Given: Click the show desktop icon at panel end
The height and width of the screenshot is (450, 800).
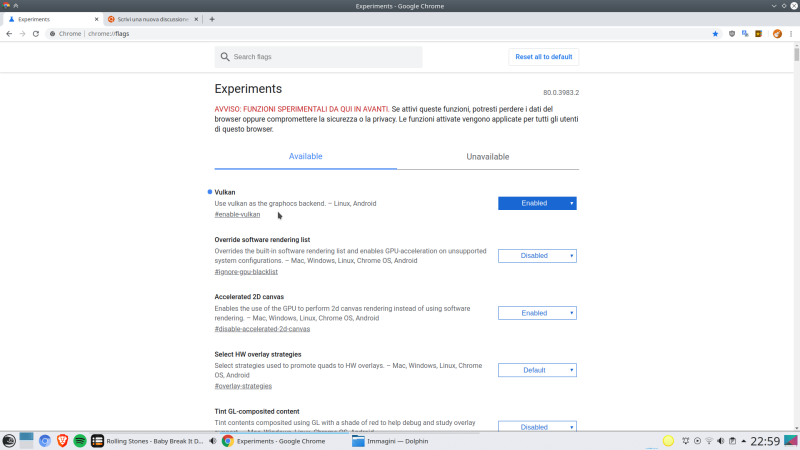Looking at the screenshot, I should pos(791,441).
